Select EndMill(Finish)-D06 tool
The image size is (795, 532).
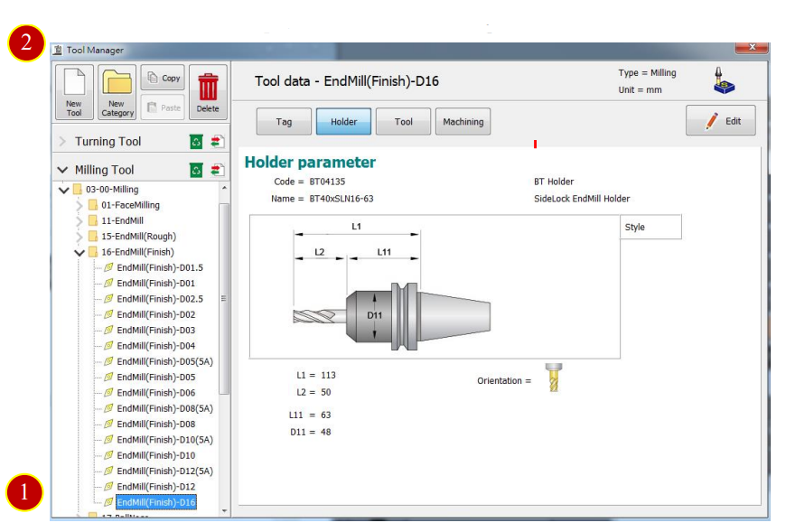click(x=155, y=393)
